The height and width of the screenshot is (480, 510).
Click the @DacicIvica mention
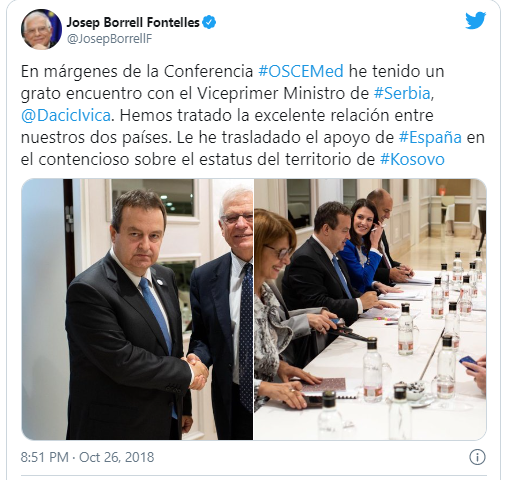[66, 115]
